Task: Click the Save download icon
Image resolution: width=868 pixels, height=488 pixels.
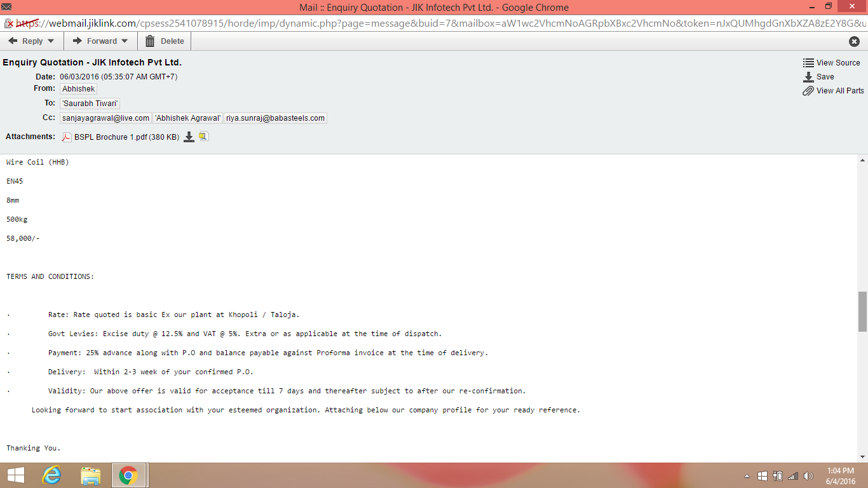Action: 808,77
